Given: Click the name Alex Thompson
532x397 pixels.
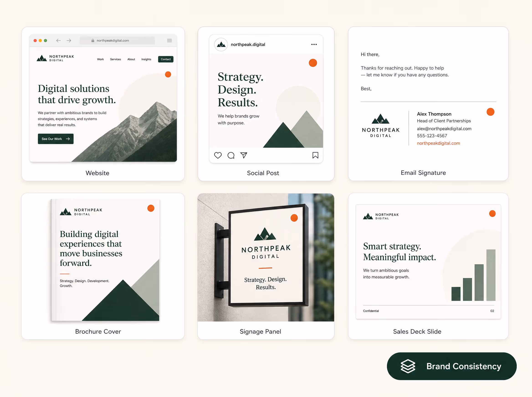Looking at the screenshot, I should pyautogui.click(x=434, y=114).
